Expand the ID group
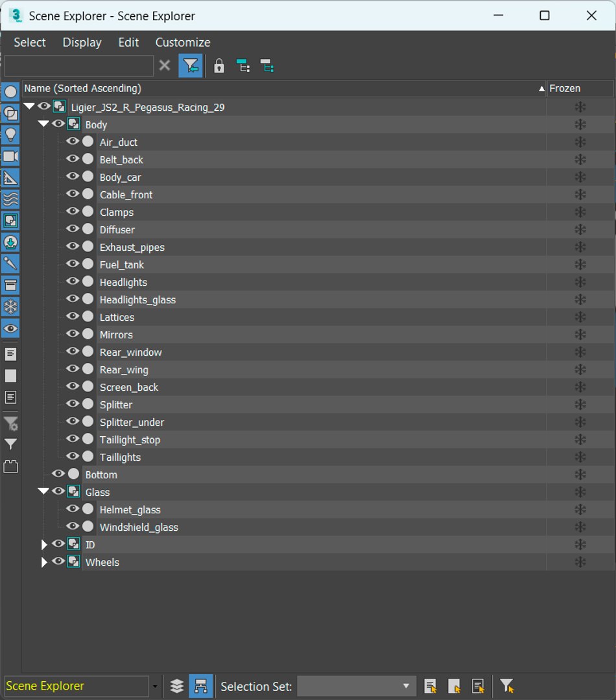 [44, 544]
